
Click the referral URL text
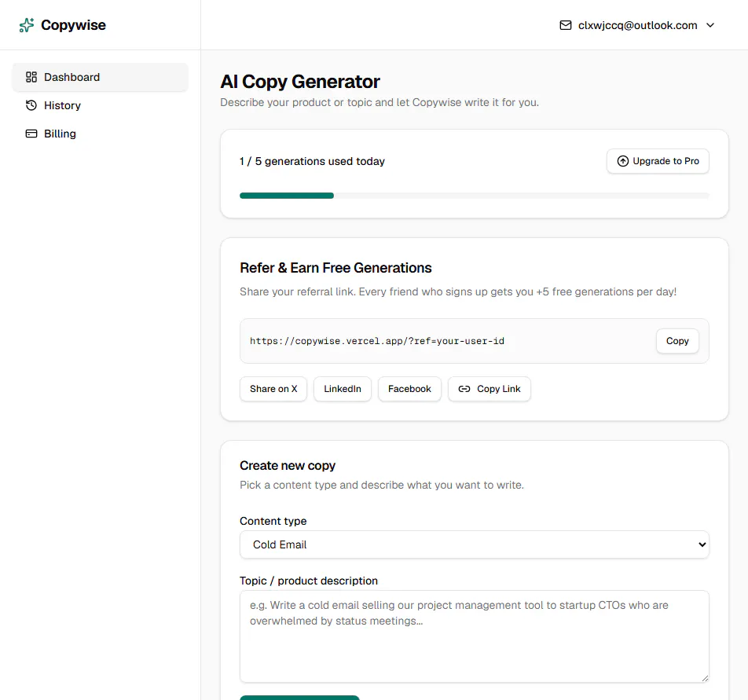(377, 341)
